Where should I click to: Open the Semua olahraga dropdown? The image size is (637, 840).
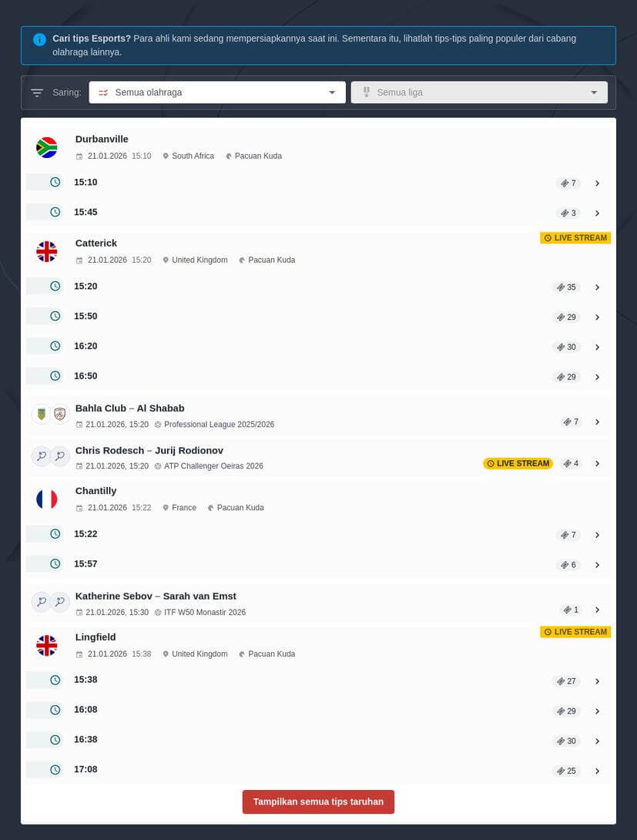coord(217,92)
